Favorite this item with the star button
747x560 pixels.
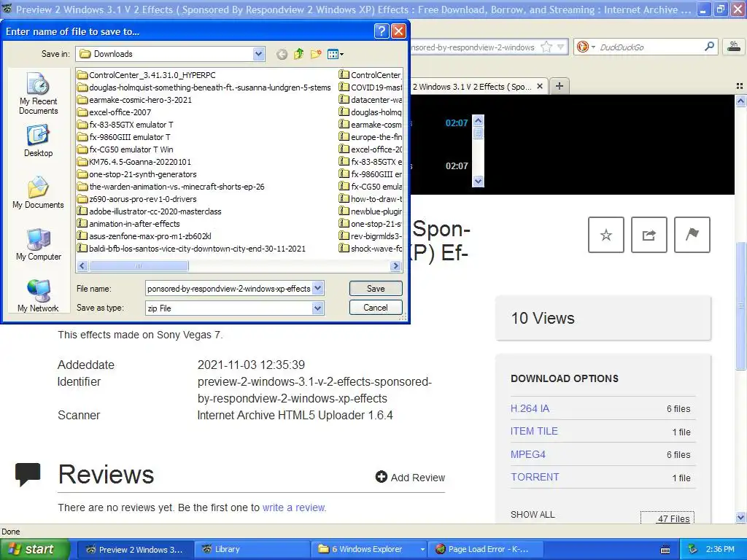pyautogui.click(x=606, y=235)
